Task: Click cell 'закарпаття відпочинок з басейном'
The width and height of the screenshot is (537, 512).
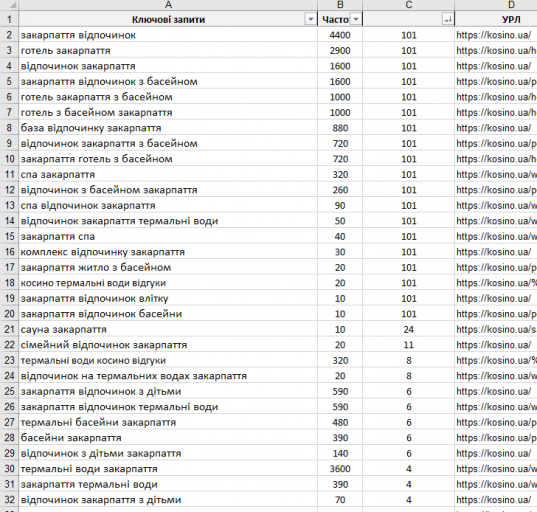Action: click(168, 82)
